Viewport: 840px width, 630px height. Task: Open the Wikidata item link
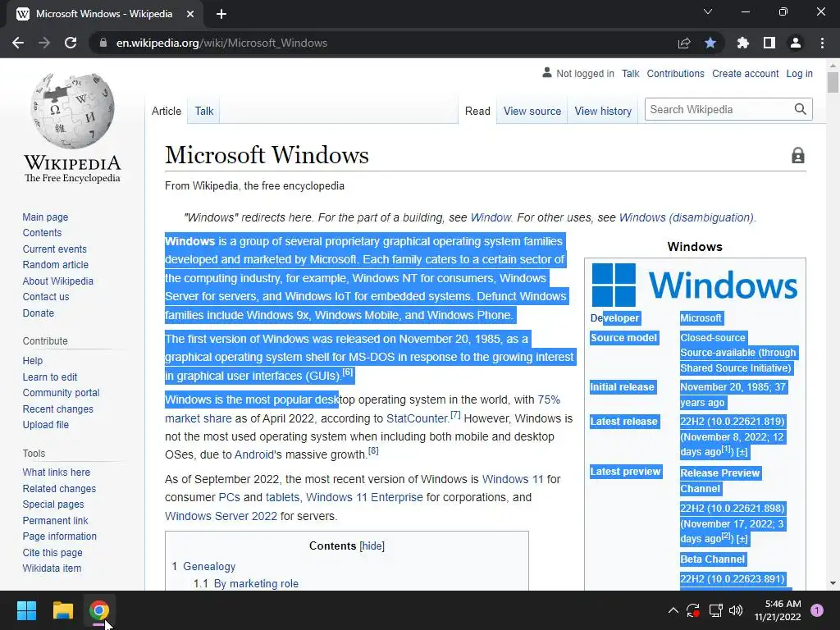[52, 568]
